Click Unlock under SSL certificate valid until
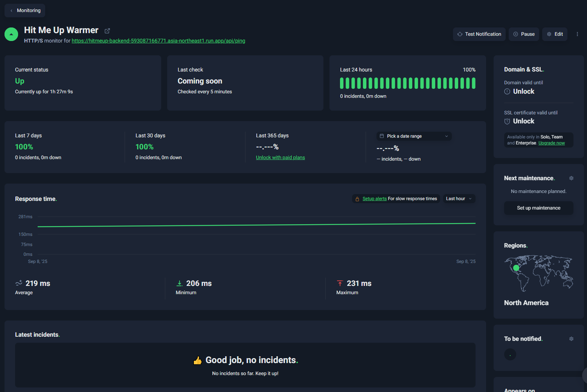The height and width of the screenshot is (392, 587). (x=524, y=121)
